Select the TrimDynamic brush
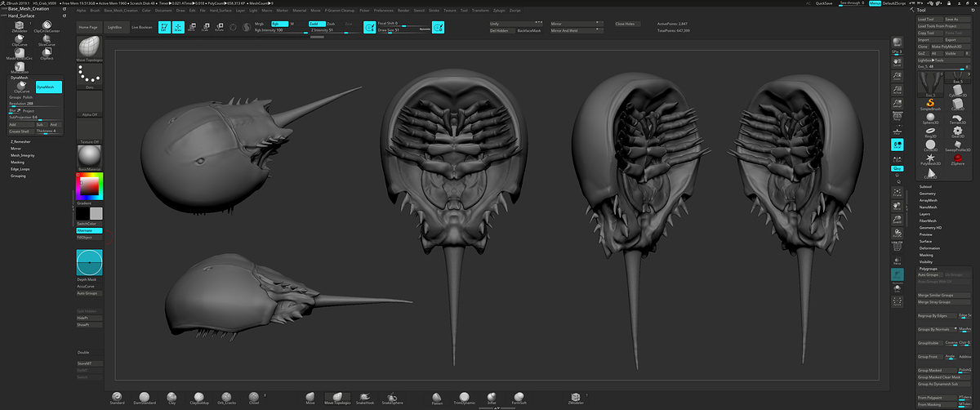Image resolution: width=980 pixels, height=410 pixels. coord(464,398)
